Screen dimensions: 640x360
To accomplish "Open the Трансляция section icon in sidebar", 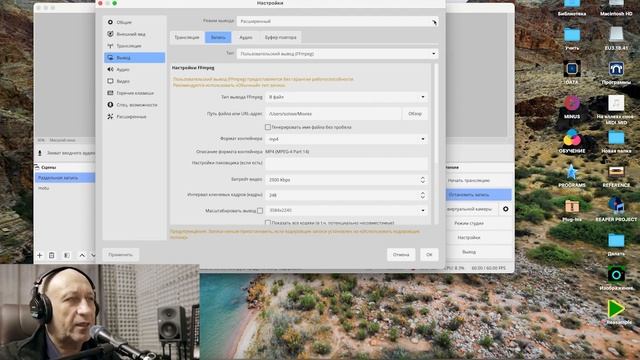I will coord(110,46).
